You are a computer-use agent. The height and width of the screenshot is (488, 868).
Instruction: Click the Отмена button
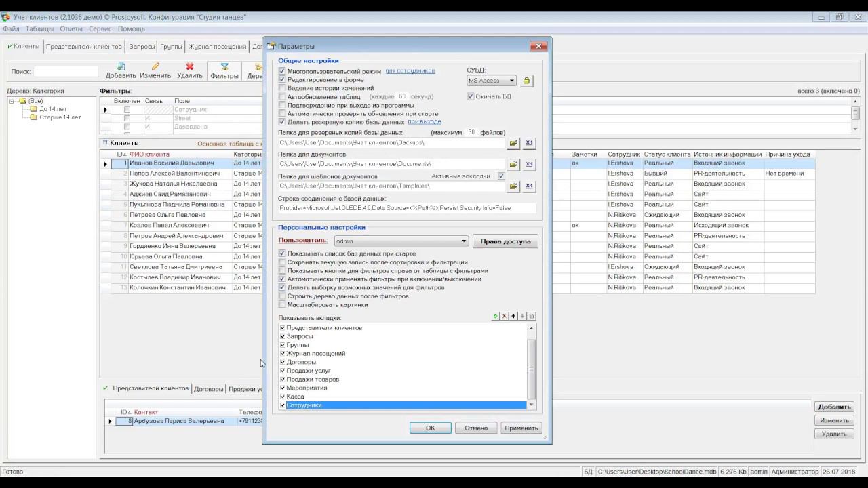476,428
